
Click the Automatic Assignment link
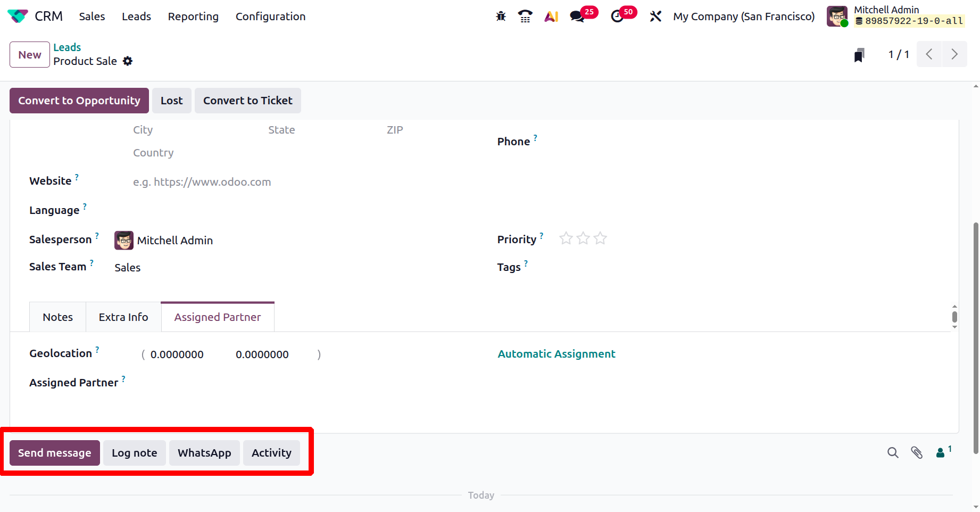click(557, 354)
